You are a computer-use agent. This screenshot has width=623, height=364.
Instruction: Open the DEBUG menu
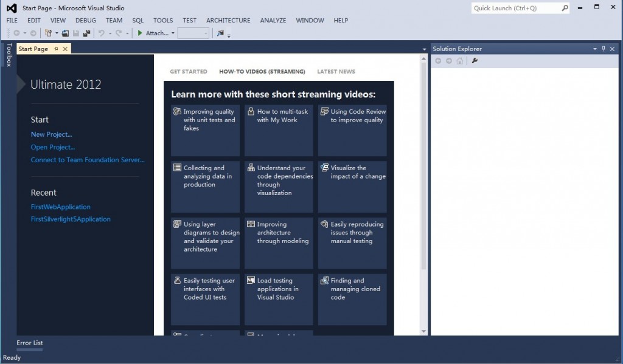(x=86, y=20)
